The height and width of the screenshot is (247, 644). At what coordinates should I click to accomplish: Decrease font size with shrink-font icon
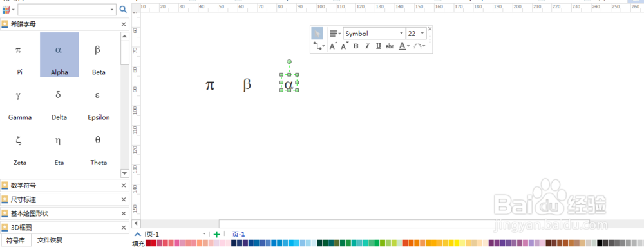pyautogui.click(x=344, y=46)
